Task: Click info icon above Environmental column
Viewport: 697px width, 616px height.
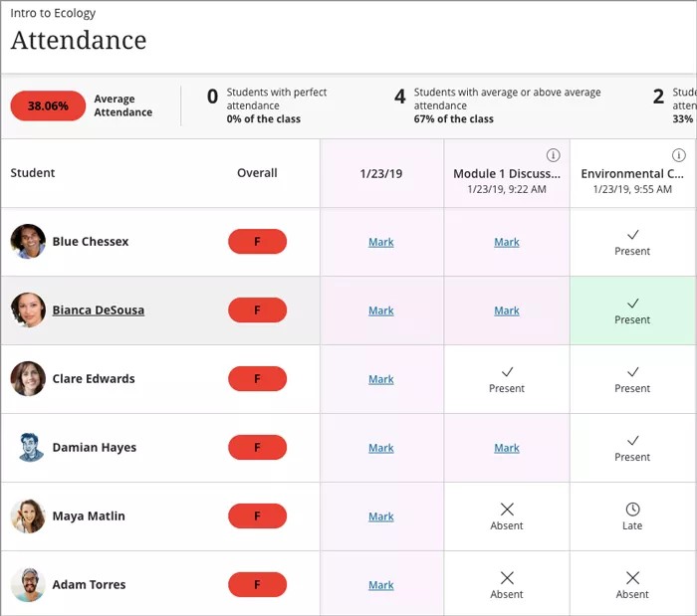Action: [x=679, y=155]
